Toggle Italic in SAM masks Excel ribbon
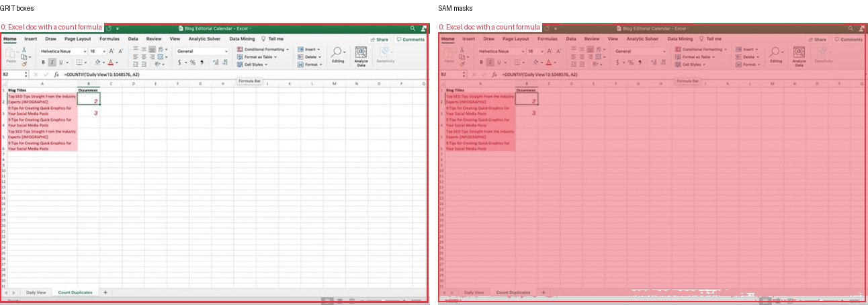The height and width of the screenshot is (305, 868). pyautogui.click(x=490, y=62)
